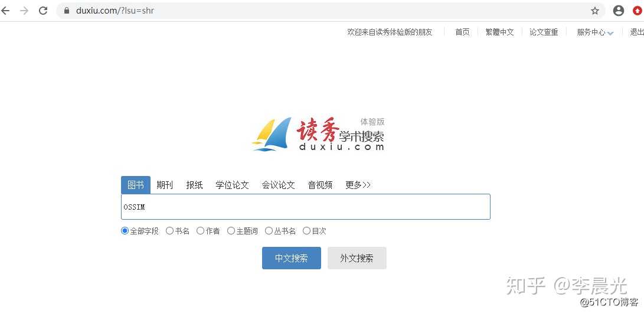Viewport: 644px width, 313px height.
Task: Open the 会议论文 tab
Action: pos(279,185)
